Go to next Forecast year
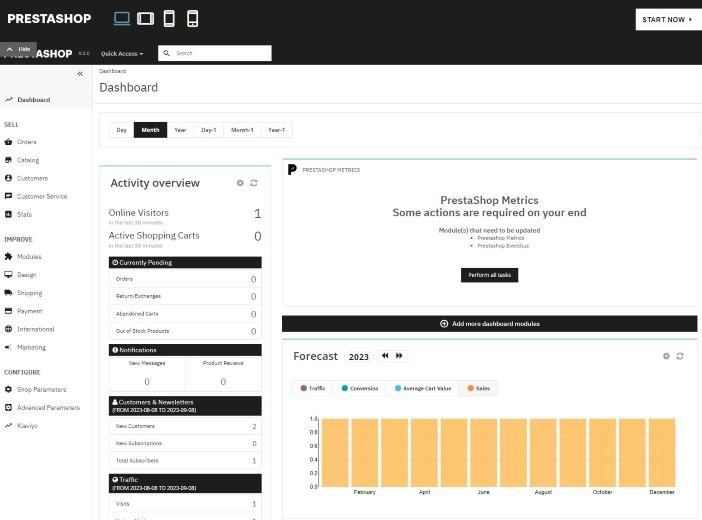The image size is (702, 520). click(x=399, y=356)
